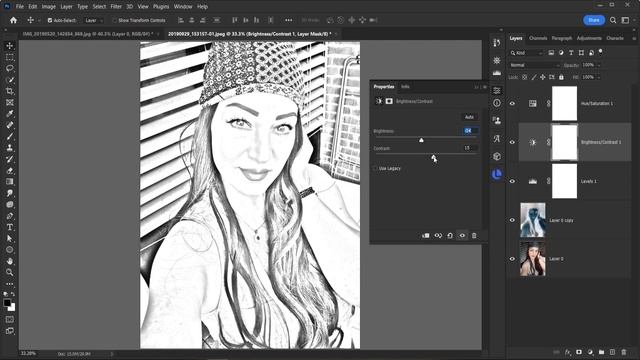Select the Brush tool
The image size is (640, 360).
(10, 137)
